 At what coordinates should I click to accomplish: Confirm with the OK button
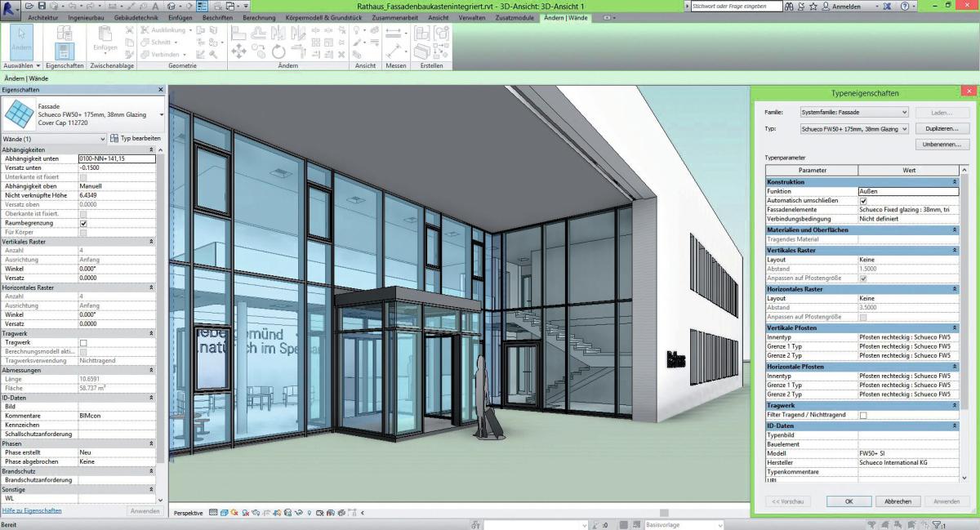849,501
